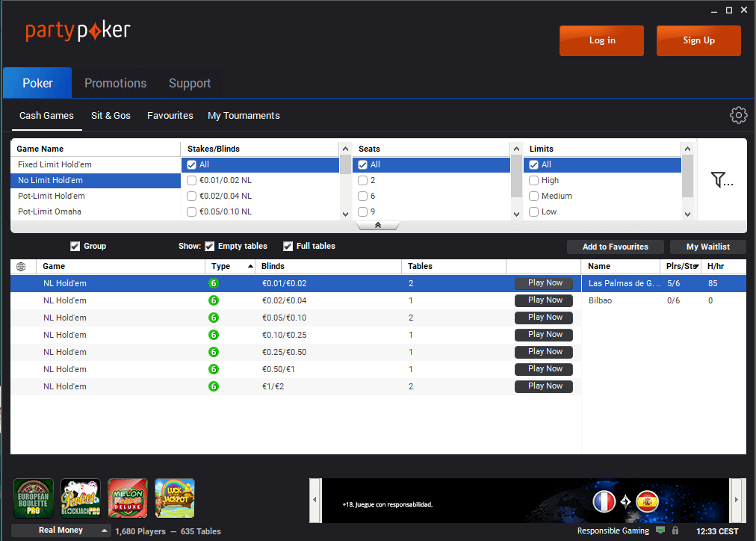Screen dimensions: 756x541
Task: Click Play Now for €0.10/€0.25 game
Action: pyautogui.click(x=544, y=335)
